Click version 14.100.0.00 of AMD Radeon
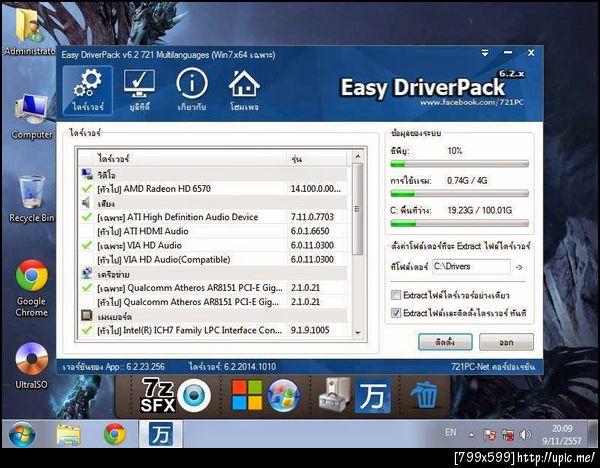The width and height of the screenshot is (600, 468). coord(316,188)
